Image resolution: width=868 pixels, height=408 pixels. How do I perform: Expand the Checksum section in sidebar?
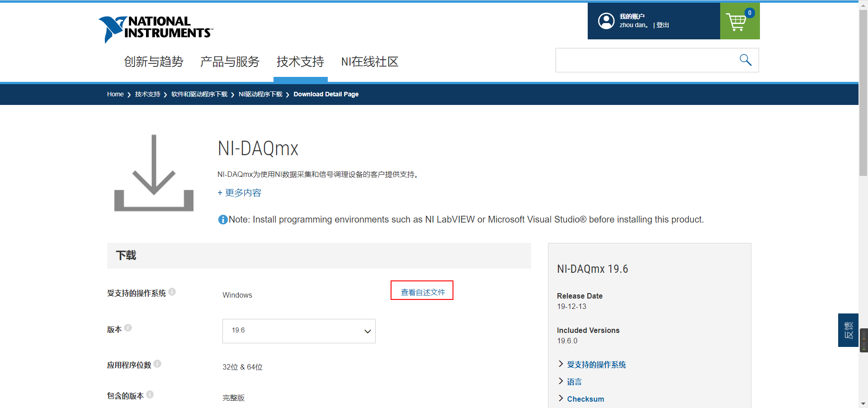coord(585,399)
